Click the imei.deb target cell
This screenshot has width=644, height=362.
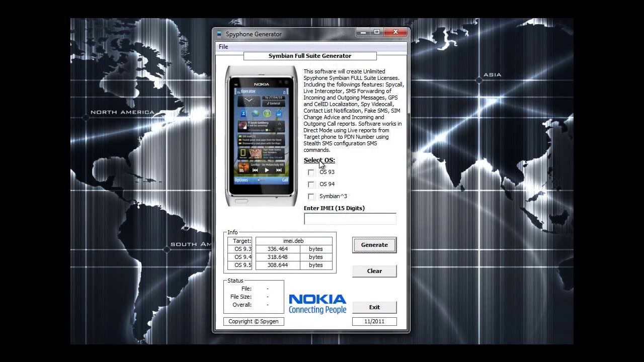click(294, 241)
